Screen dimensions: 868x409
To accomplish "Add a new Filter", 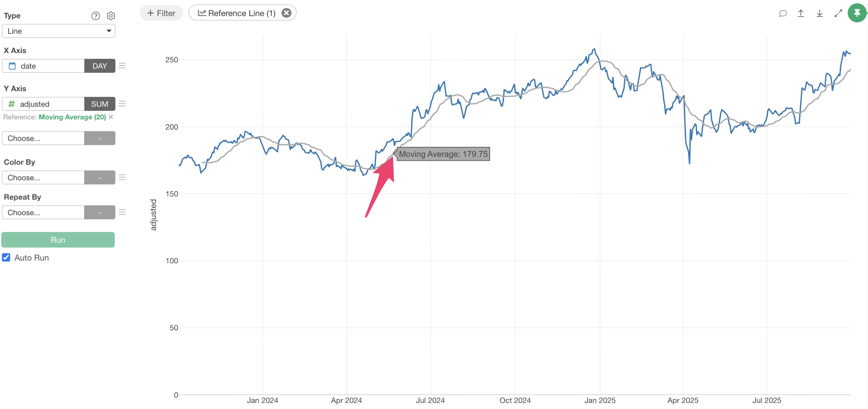I will pos(161,13).
